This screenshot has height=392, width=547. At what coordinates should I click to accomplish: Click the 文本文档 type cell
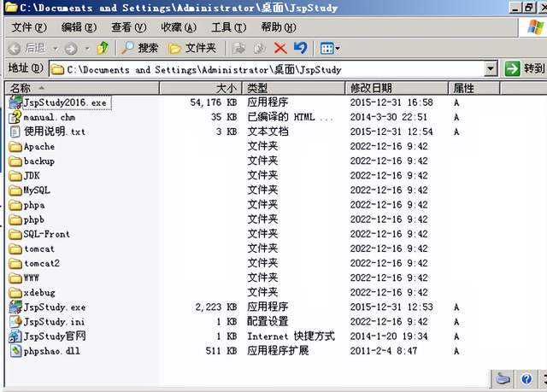click(x=268, y=132)
